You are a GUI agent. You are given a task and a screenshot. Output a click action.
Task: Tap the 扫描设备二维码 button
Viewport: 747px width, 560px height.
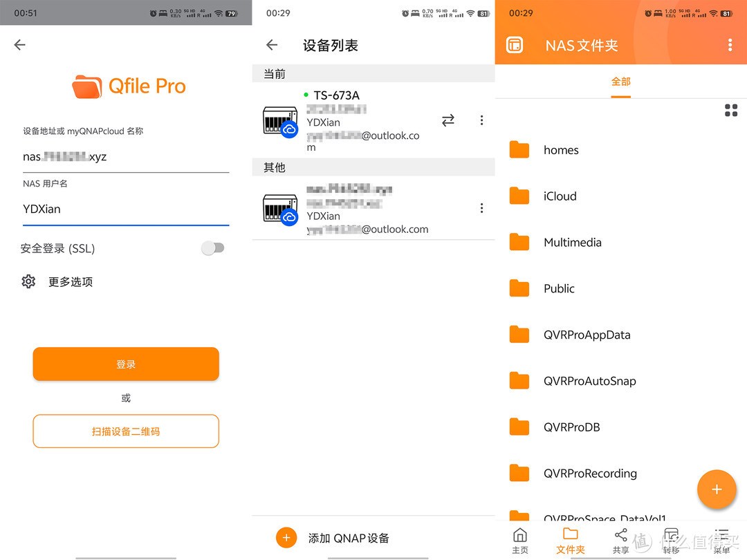click(126, 431)
